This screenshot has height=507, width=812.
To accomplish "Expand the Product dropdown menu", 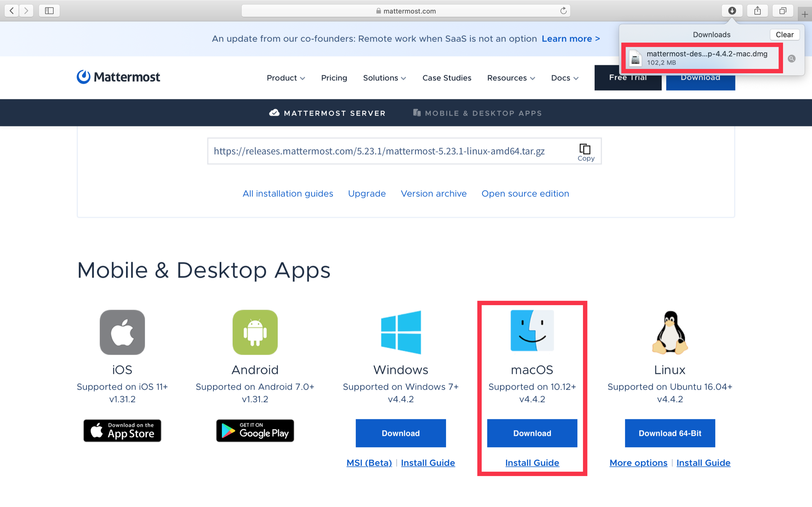I will pos(286,78).
